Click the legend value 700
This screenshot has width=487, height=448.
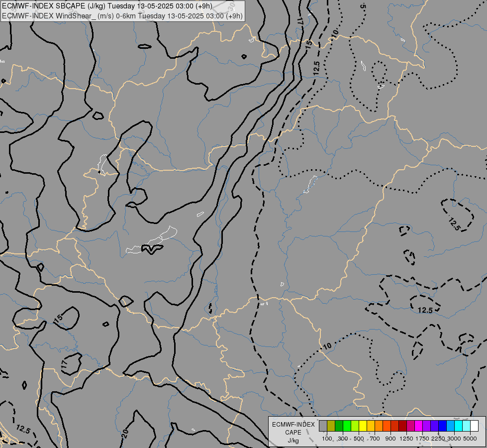pyautogui.click(x=375, y=439)
